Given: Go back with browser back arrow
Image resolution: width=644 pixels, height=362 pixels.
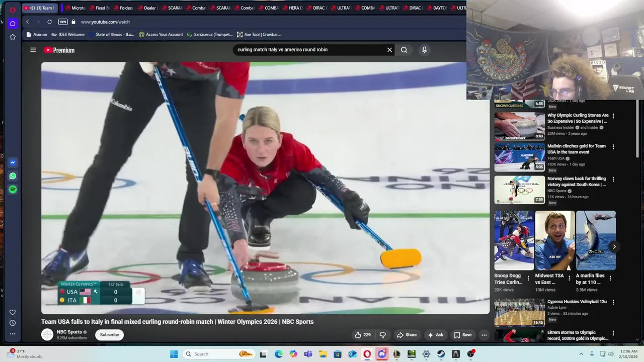Looking at the screenshot, I should [28, 22].
